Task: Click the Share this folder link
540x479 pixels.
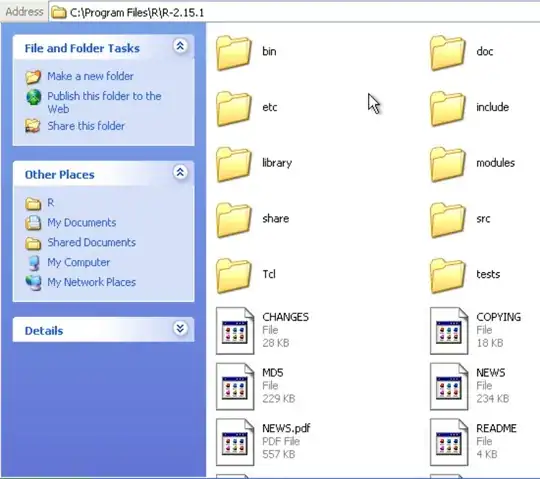Action: 86,126
